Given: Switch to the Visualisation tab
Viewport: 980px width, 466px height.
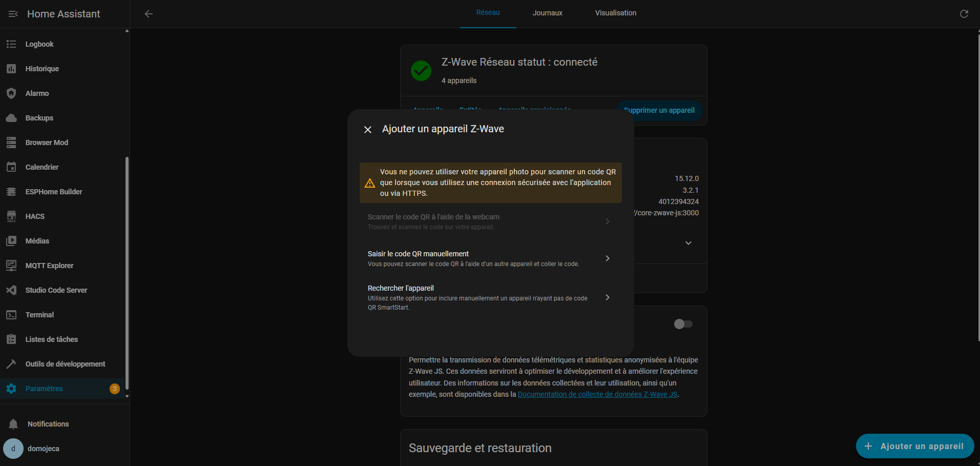Looking at the screenshot, I should [x=615, y=13].
